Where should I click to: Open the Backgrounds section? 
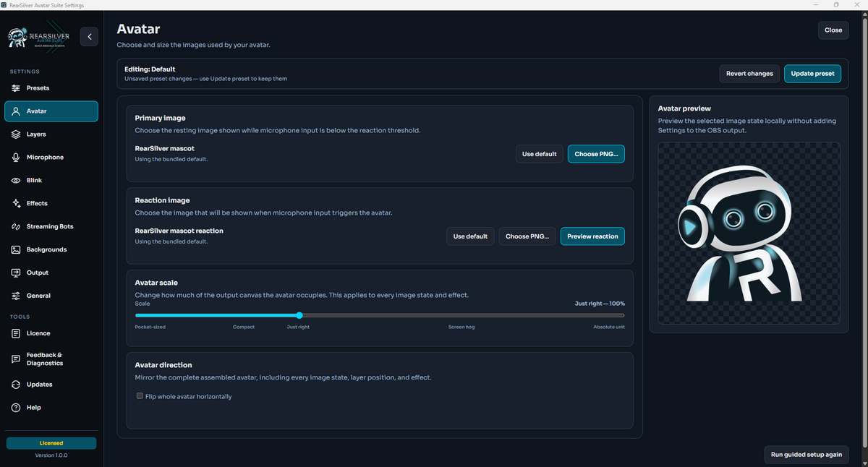tap(51, 250)
